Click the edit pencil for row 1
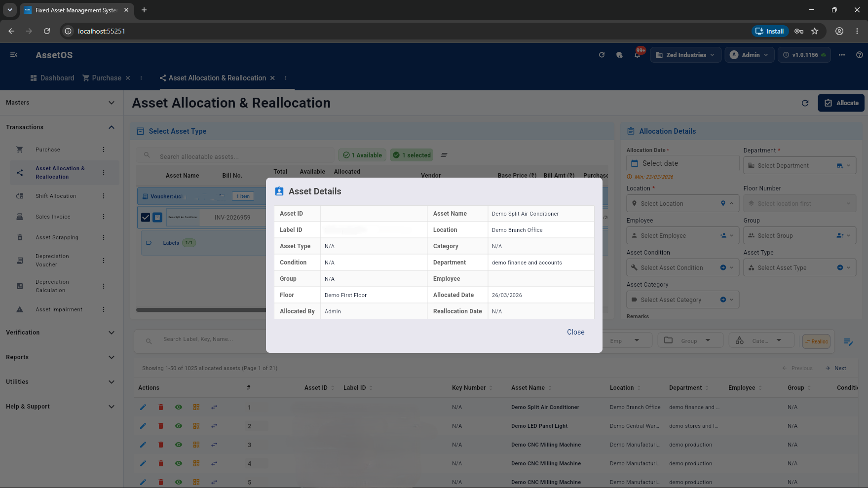 143,407
